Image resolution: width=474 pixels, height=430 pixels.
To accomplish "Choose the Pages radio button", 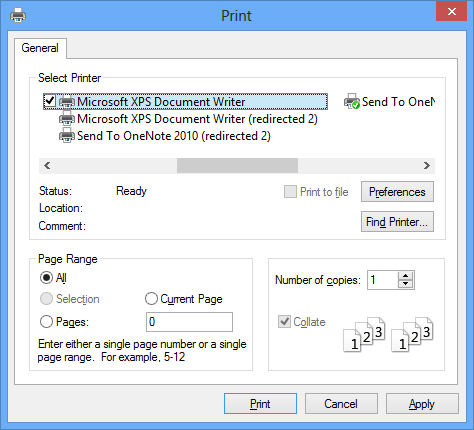I will point(46,322).
